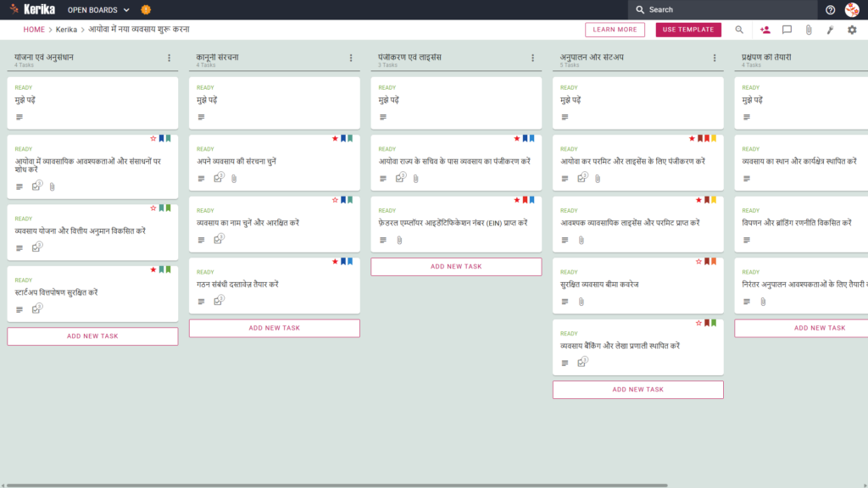Click blue tag on आयोवा में व्यावसायिक आवश्यकताओं card
Screen dimensions: 868x488
point(162,138)
